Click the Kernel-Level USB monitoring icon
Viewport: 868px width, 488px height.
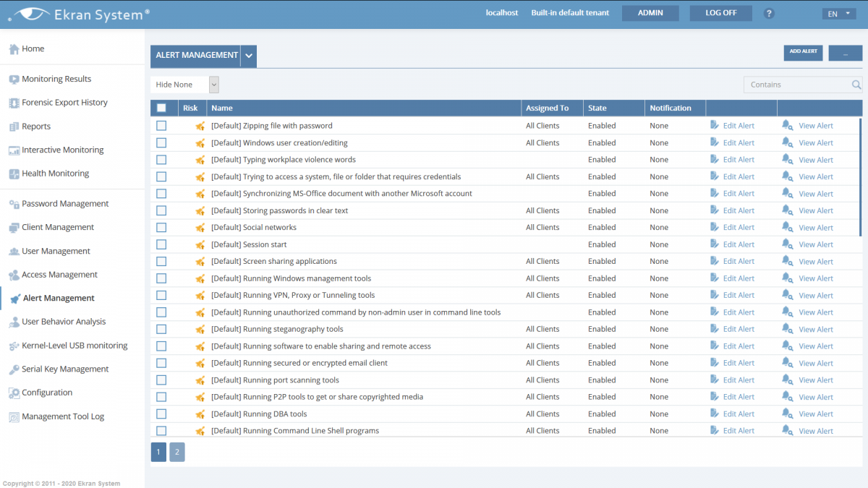pos(14,346)
